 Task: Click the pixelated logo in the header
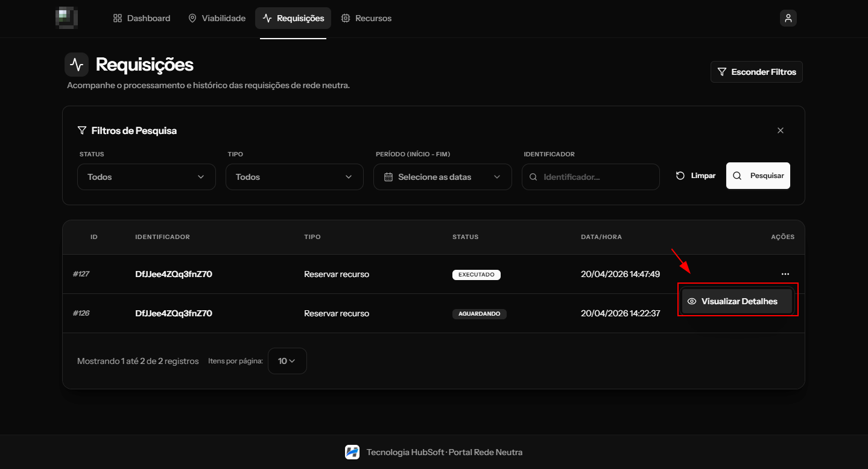click(66, 18)
